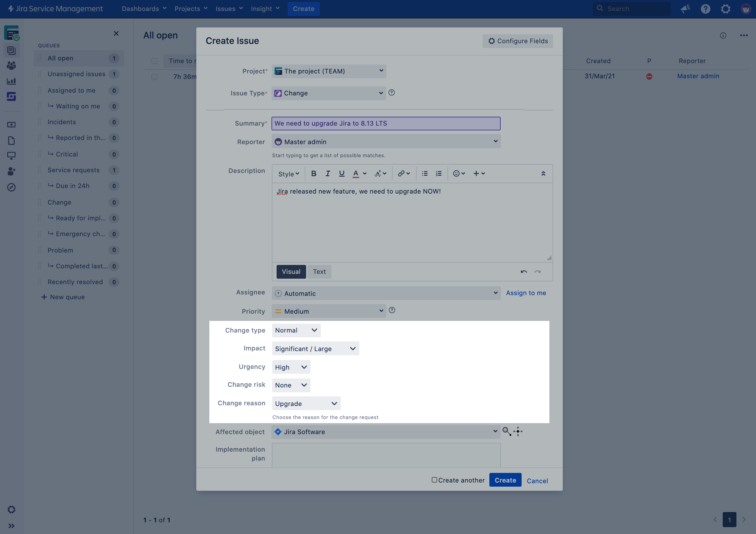This screenshot has width=756, height=534.
Task: Open the object search magnifier icon
Action: (507, 431)
